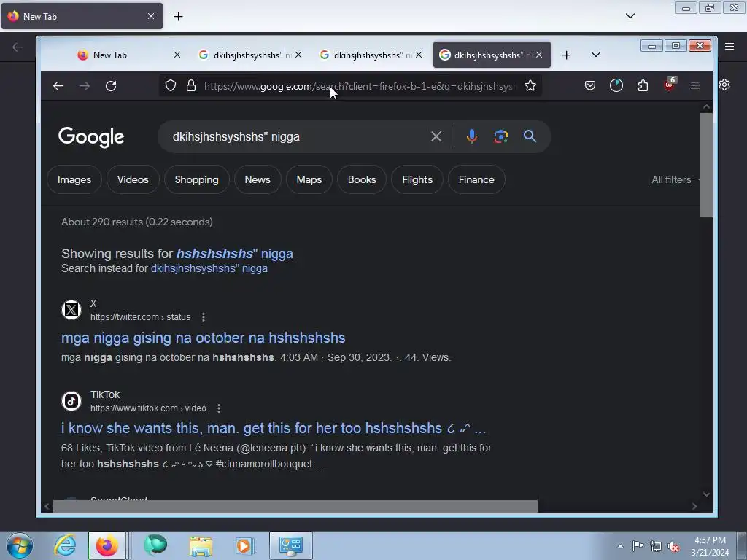This screenshot has height=560, width=747.
Task: Open the All filters dropdown
Action: coord(676,179)
